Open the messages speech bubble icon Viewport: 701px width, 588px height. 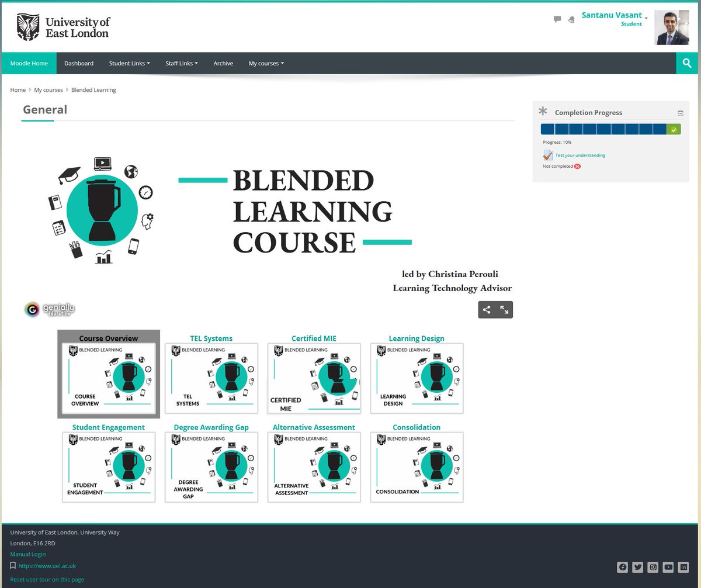[x=557, y=19]
